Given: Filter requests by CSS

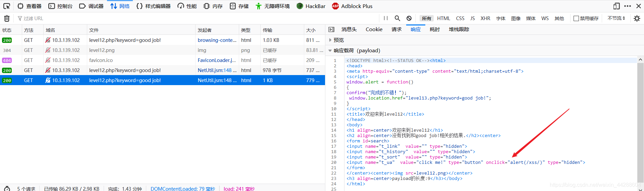Looking at the screenshot, I should tap(460, 18).
